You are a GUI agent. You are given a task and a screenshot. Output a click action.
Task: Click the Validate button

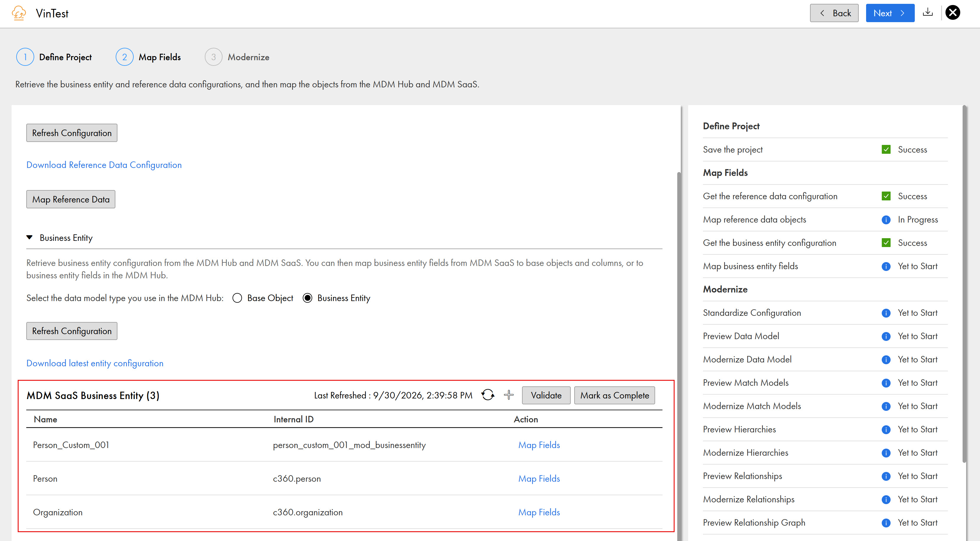click(546, 395)
